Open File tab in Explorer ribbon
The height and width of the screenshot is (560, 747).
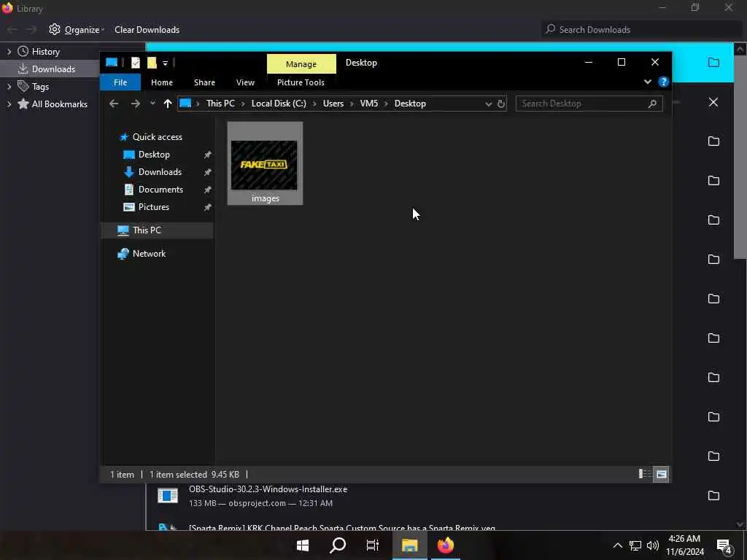click(x=120, y=82)
